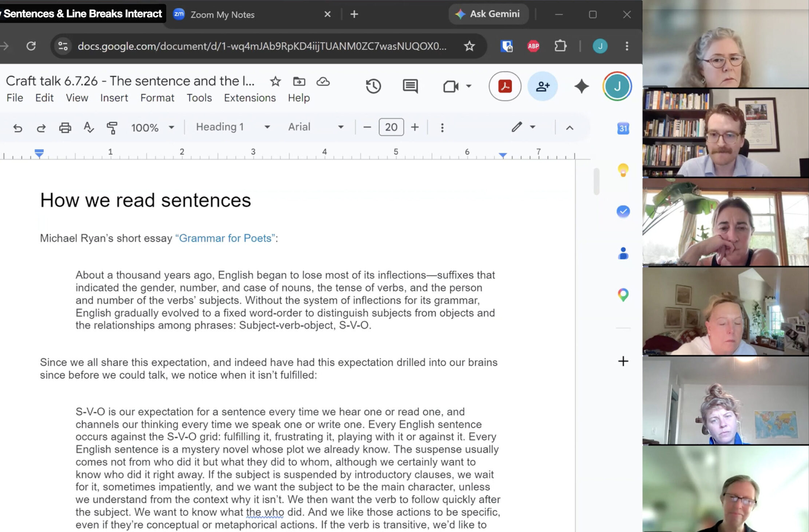809x532 pixels.
Task: Click the right indent ruler marker
Action: [503, 155]
